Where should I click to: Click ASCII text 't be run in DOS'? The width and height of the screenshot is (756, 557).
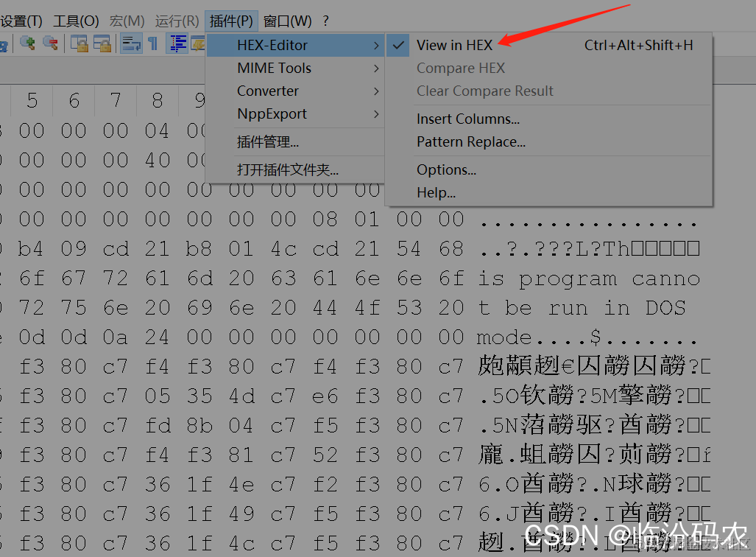[582, 308]
